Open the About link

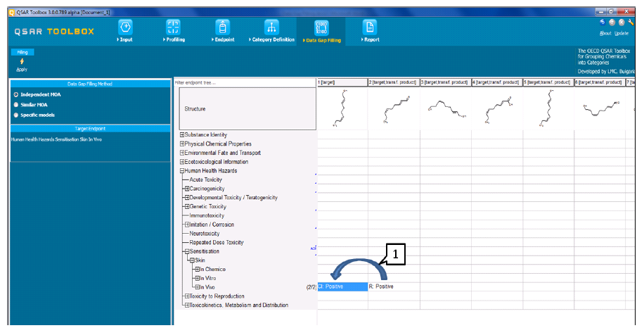coord(605,33)
